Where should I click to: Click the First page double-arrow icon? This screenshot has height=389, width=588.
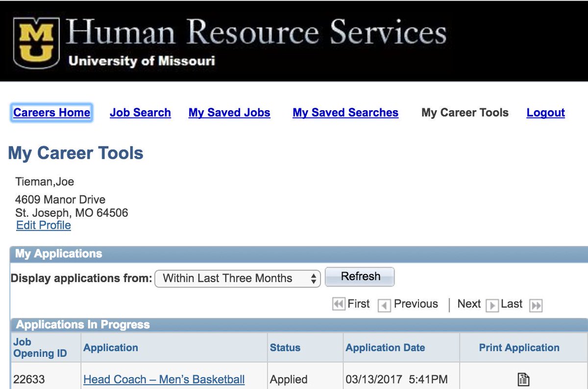[x=339, y=304]
